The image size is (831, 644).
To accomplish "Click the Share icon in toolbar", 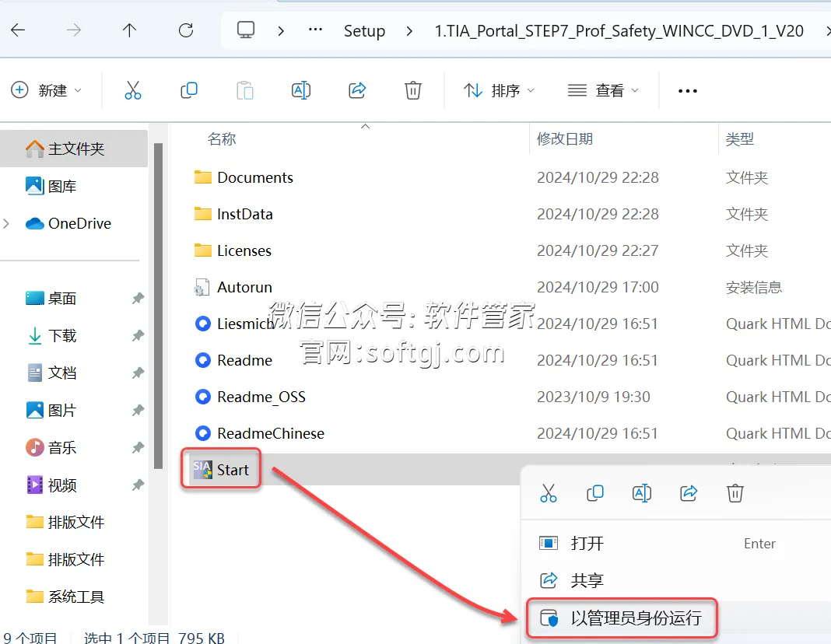I will (357, 90).
